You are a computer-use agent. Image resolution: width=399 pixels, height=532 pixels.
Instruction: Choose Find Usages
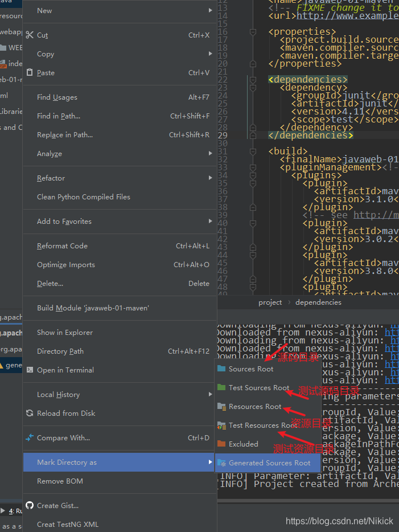120,97
